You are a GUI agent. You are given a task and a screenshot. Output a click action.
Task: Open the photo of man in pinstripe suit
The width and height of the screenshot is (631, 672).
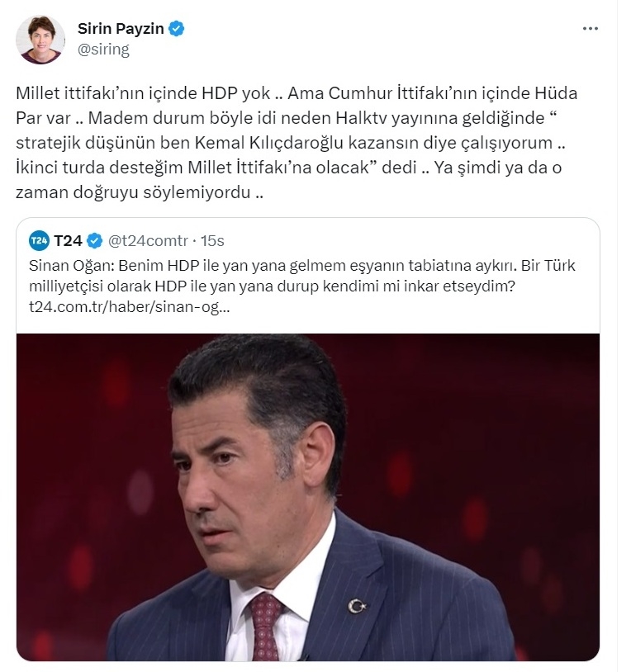tap(308, 497)
